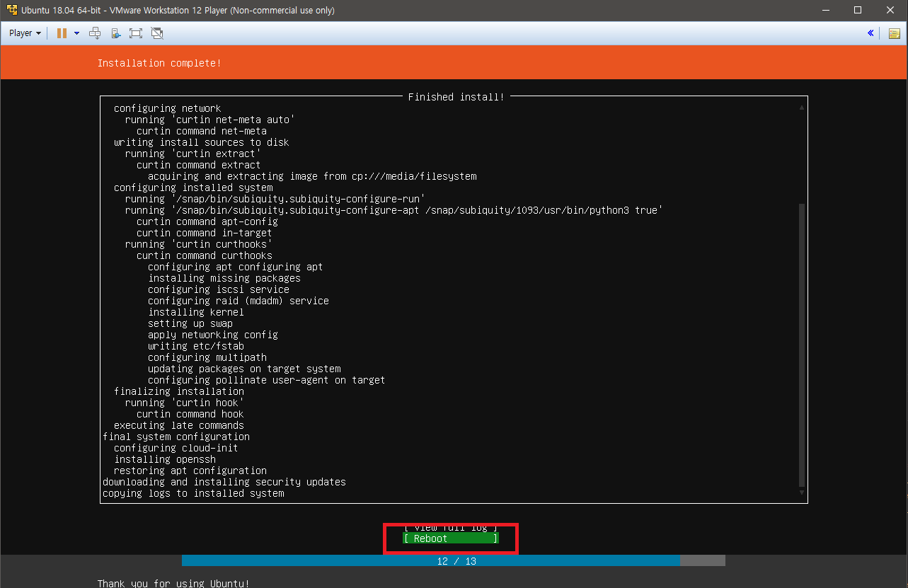The width and height of the screenshot is (908, 588).
Task: Open the Player menu
Action: tap(25, 33)
